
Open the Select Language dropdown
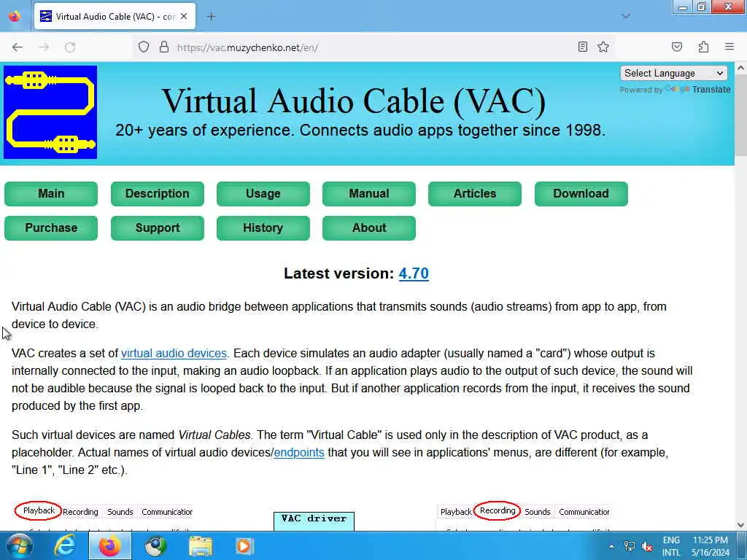click(673, 74)
